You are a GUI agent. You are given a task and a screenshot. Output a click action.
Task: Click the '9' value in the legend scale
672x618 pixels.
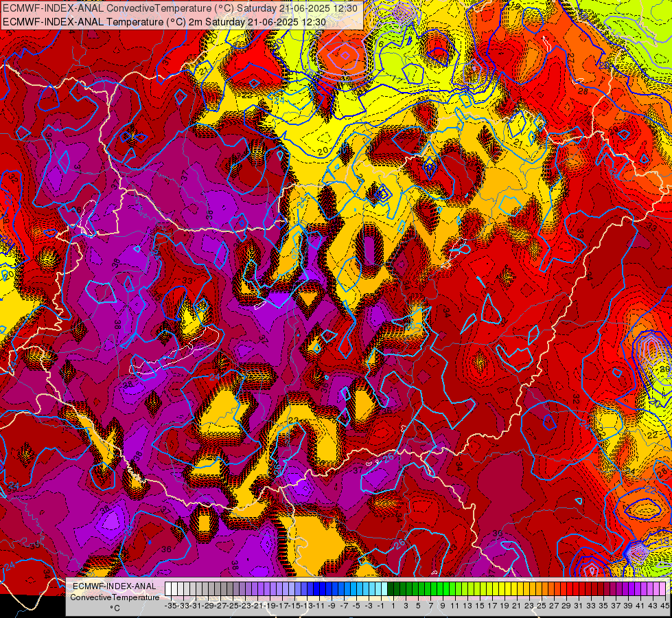click(x=443, y=606)
